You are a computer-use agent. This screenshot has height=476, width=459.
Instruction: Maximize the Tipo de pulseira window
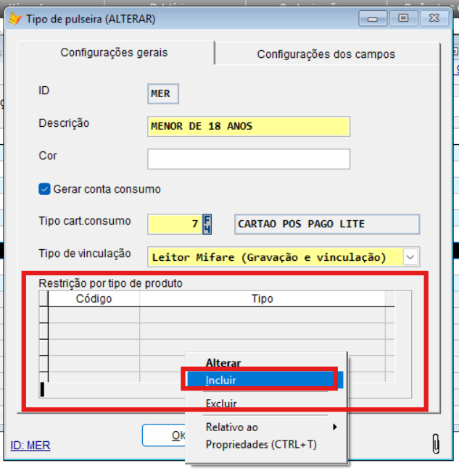403,18
